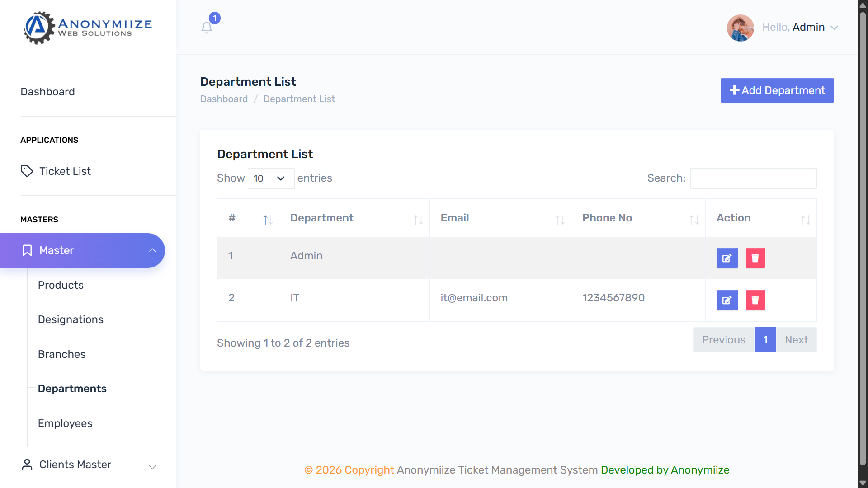Click the Ticket List tag icon

coord(27,171)
